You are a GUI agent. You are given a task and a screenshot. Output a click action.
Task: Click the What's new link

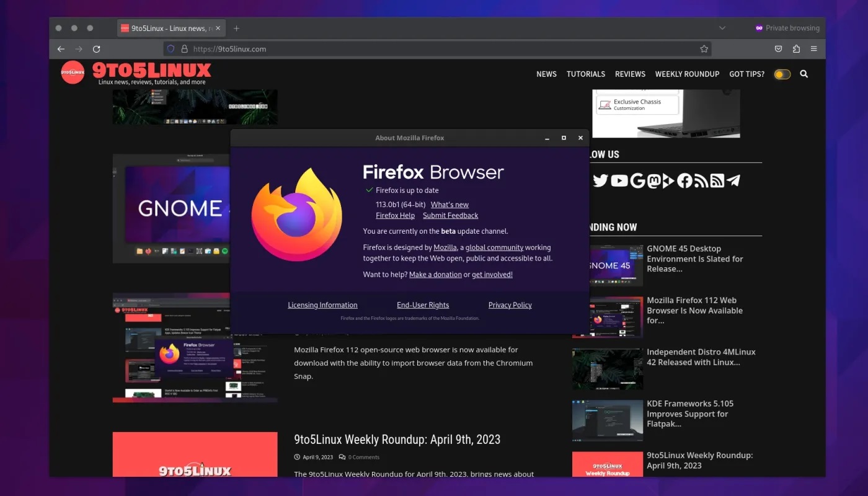coord(449,205)
